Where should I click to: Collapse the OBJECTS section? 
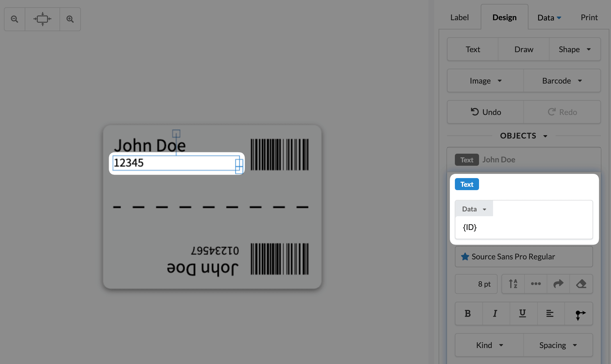pyautogui.click(x=546, y=136)
